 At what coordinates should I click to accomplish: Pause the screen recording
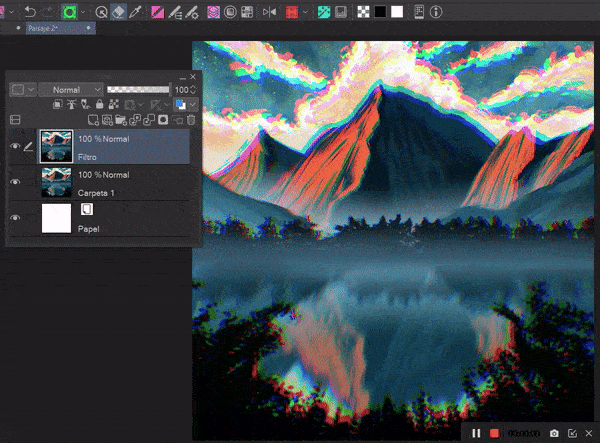click(x=476, y=433)
